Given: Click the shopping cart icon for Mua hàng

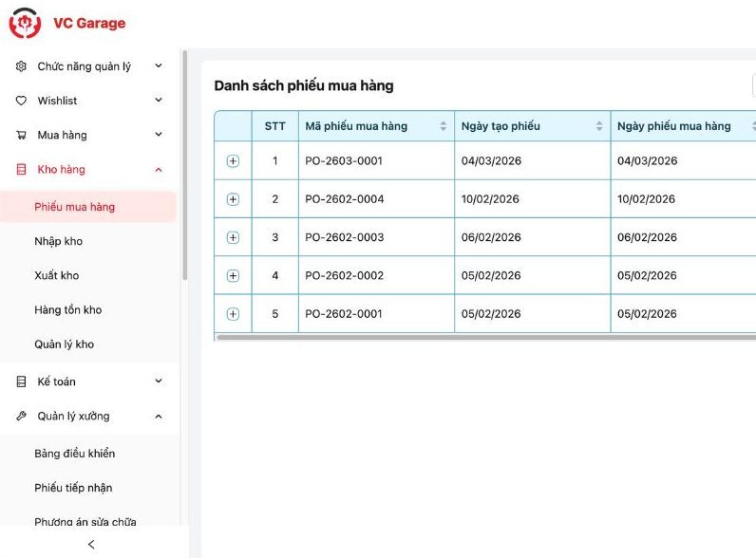Looking at the screenshot, I should [22, 135].
